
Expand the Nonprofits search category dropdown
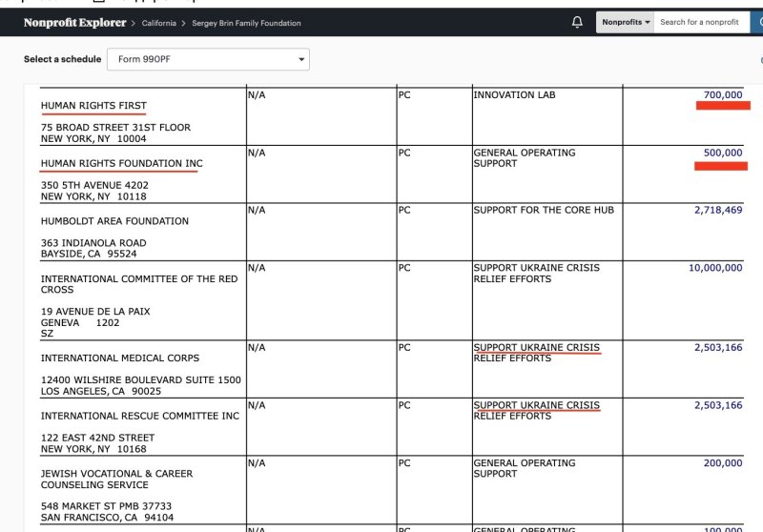click(626, 22)
